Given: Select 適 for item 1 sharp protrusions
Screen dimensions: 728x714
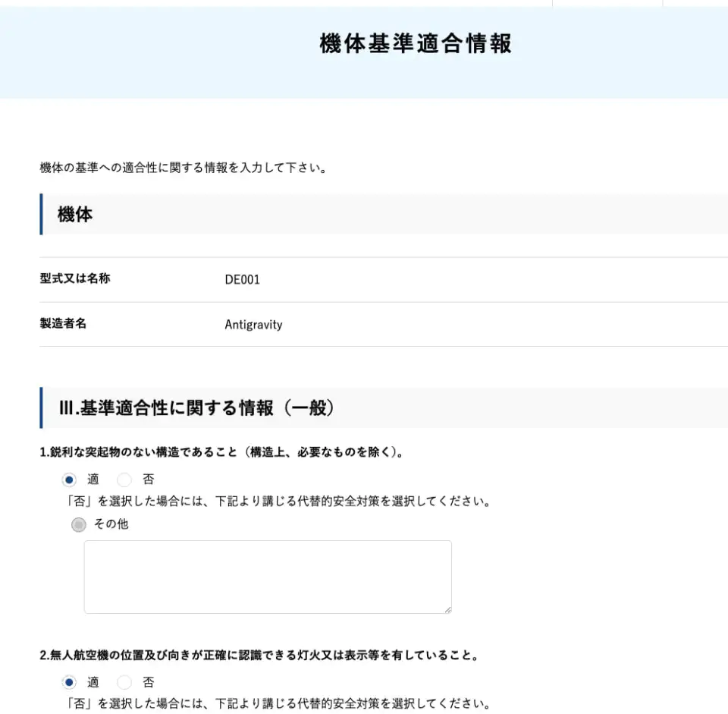Looking at the screenshot, I should 70,480.
